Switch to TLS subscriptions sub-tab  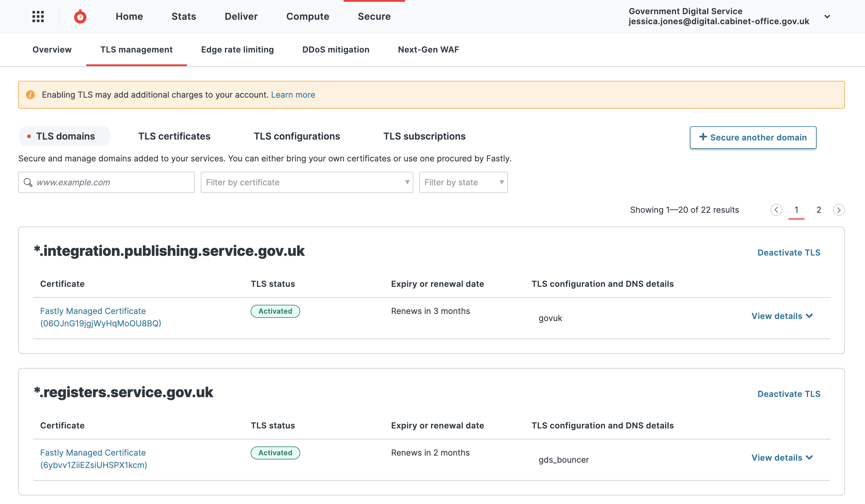coord(424,136)
